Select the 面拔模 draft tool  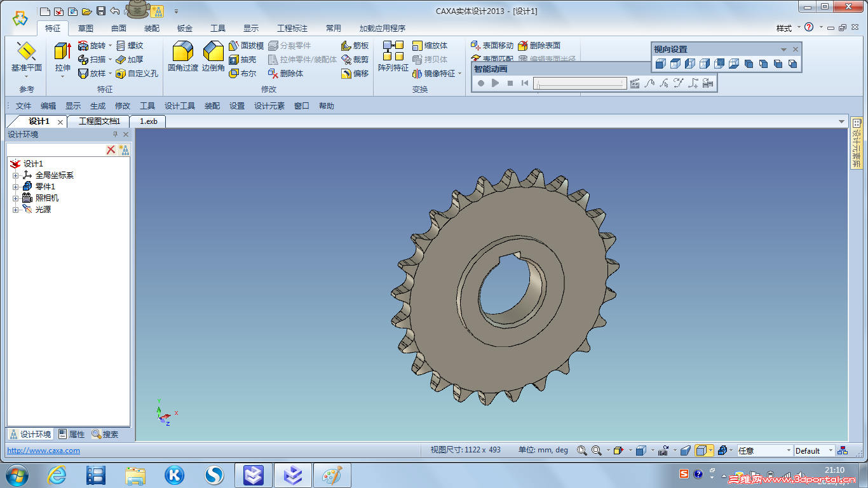click(246, 46)
